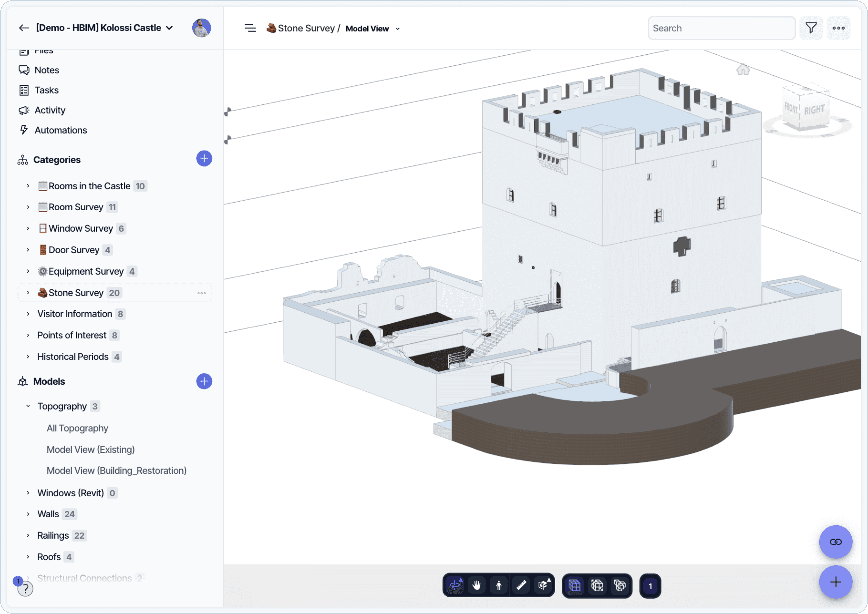
Task: Open the Notes sidebar item
Action: tap(46, 70)
